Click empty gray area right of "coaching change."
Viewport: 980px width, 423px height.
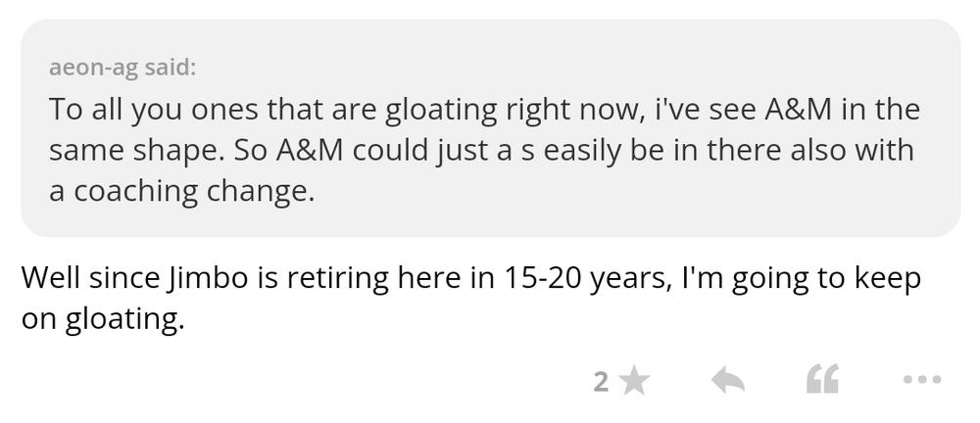coord(637,192)
